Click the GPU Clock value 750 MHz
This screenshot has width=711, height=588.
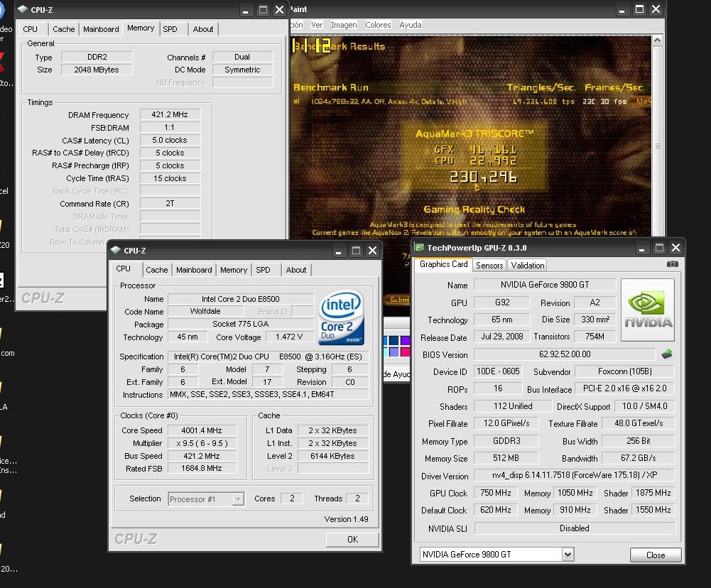(496, 493)
